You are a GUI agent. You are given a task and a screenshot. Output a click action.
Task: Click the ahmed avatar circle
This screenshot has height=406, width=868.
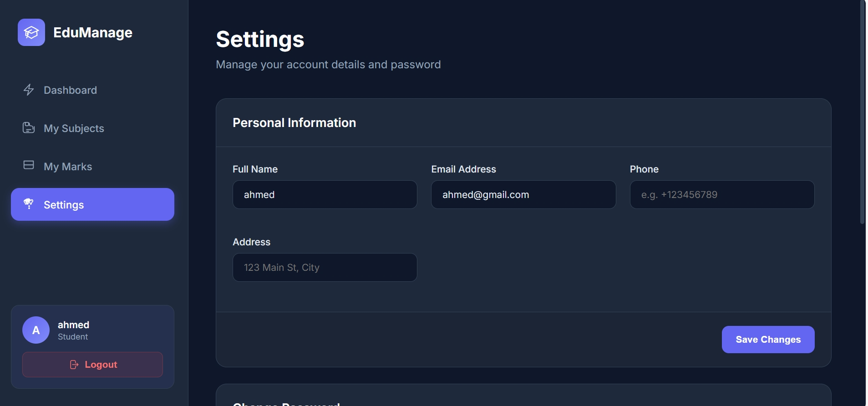click(x=36, y=330)
